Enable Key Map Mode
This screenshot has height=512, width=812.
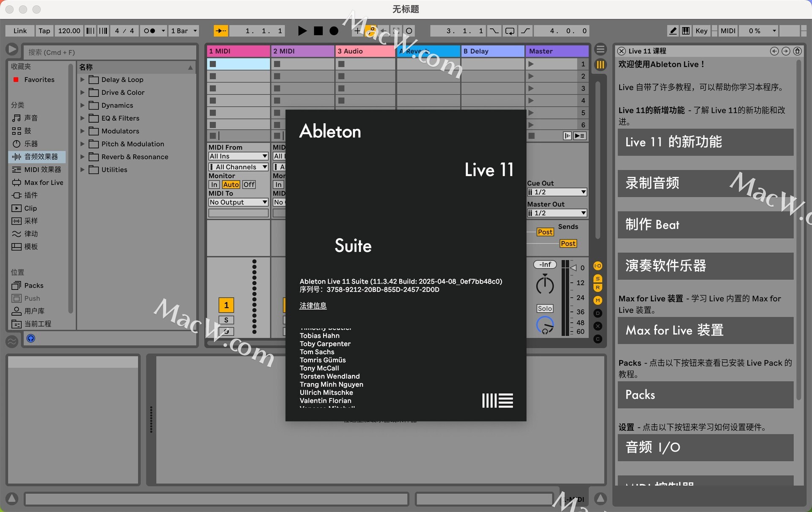tap(701, 31)
